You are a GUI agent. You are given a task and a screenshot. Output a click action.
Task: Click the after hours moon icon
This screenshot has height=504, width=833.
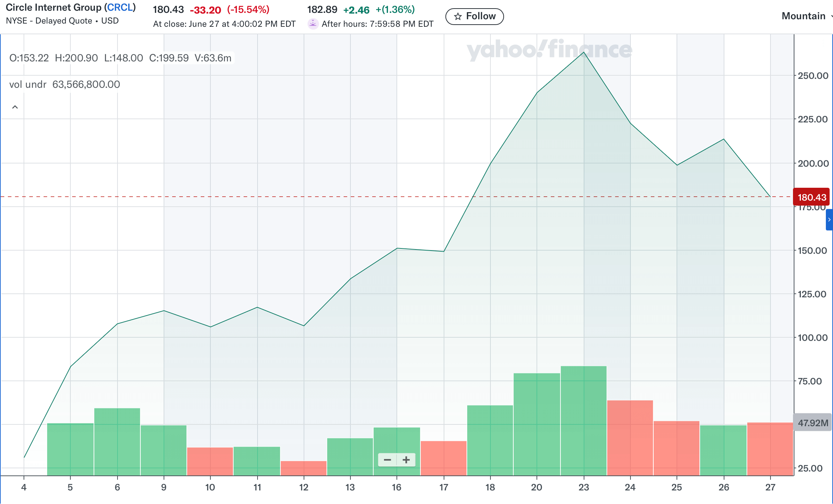(x=313, y=24)
